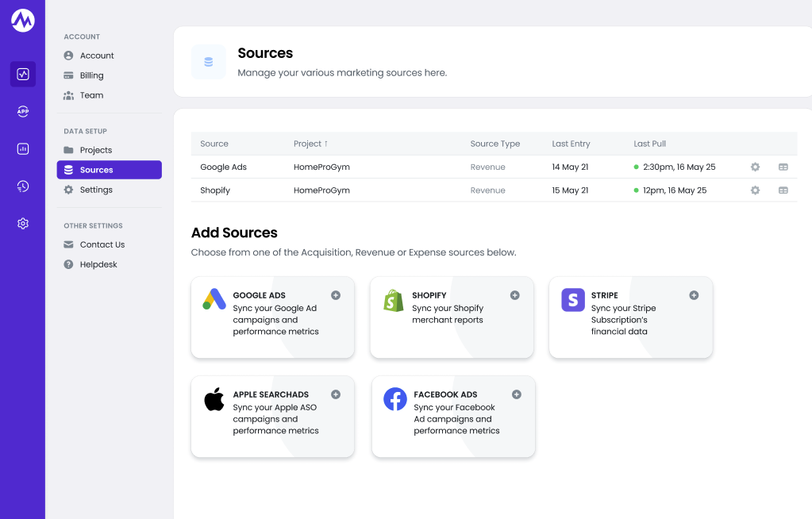Select Sources in sidebar
Image resolution: width=812 pixels, height=519 pixels.
[110, 170]
